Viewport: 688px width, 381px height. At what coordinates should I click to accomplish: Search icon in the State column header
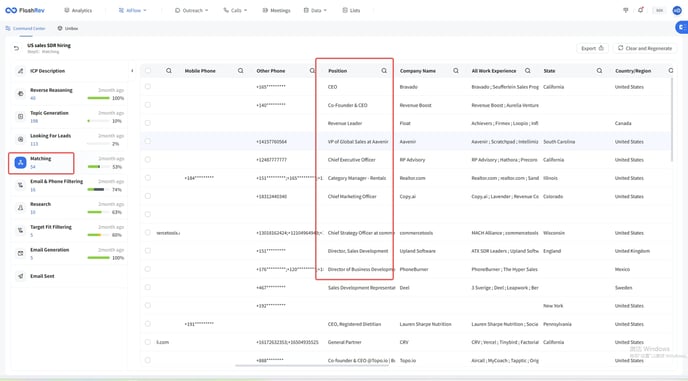[x=599, y=71]
